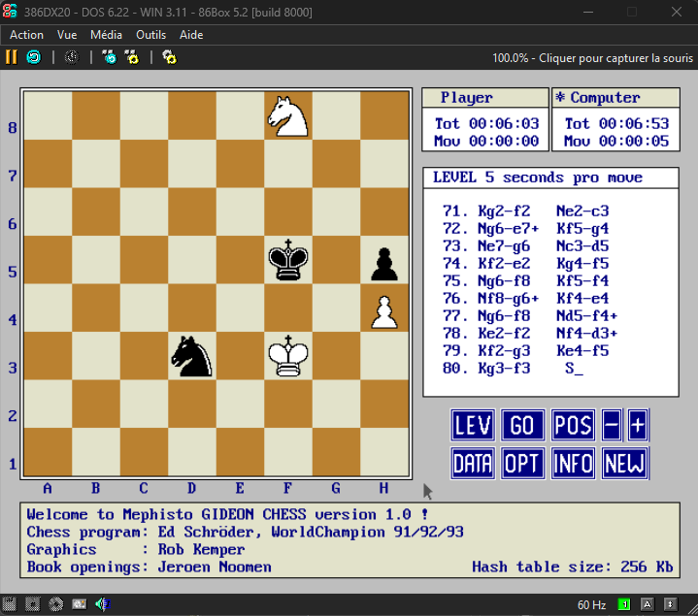Click move 'Nd5-f4+' in move list
Viewport: 698px width, 616px height.
[587, 315]
